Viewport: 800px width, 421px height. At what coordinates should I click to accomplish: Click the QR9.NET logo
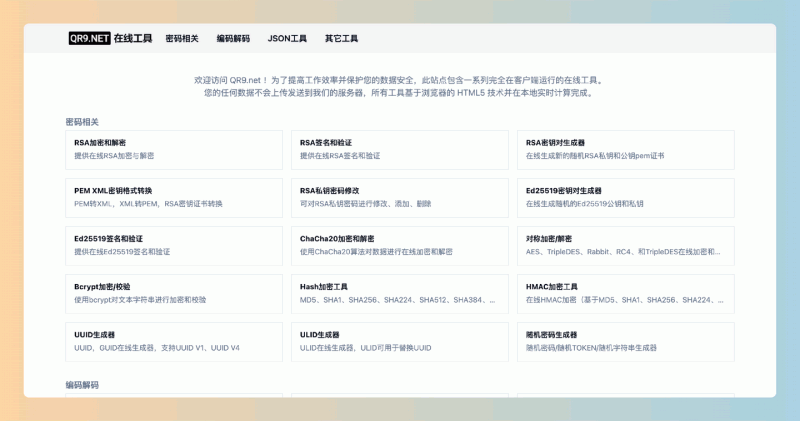tap(89, 38)
